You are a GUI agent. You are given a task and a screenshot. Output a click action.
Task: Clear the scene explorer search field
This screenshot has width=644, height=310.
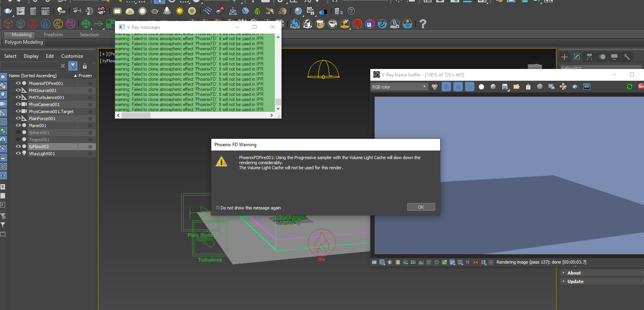click(x=63, y=66)
